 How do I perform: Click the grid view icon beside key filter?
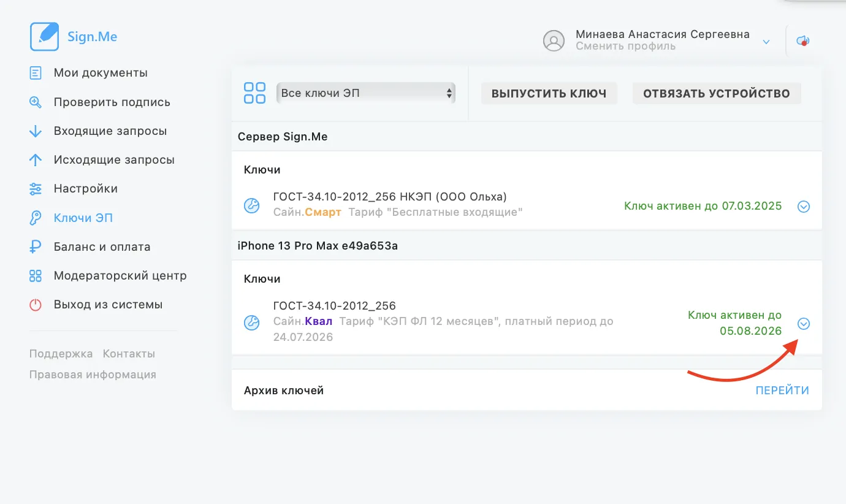pos(254,93)
